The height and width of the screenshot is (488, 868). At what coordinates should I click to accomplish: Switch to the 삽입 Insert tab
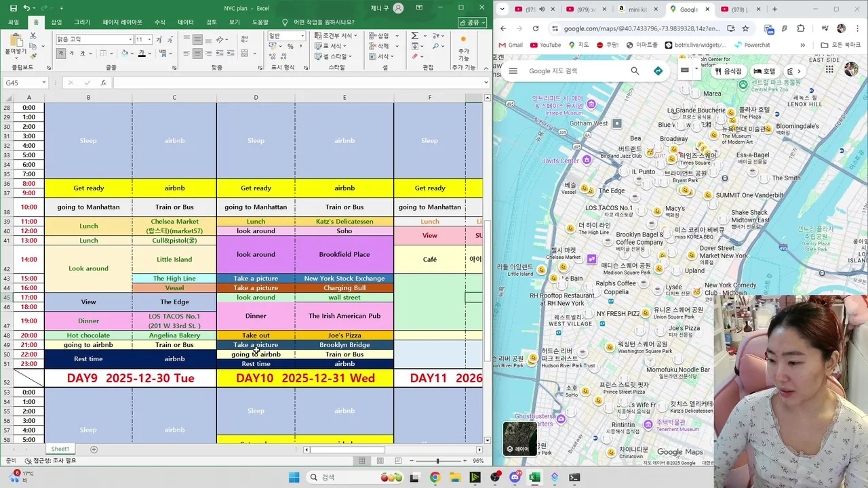click(56, 22)
